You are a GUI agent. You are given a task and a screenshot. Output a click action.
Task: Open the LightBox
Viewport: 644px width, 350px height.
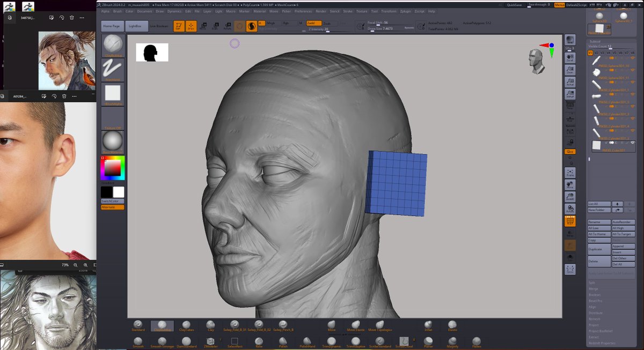pos(136,26)
